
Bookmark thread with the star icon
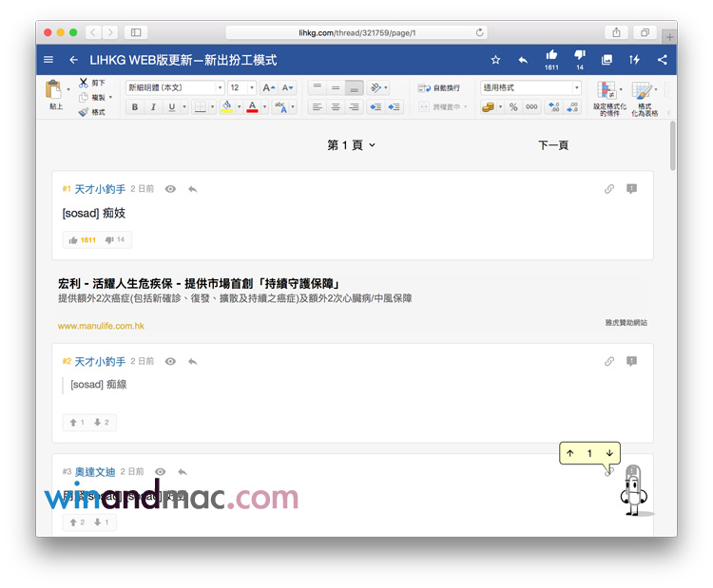point(495,60)
